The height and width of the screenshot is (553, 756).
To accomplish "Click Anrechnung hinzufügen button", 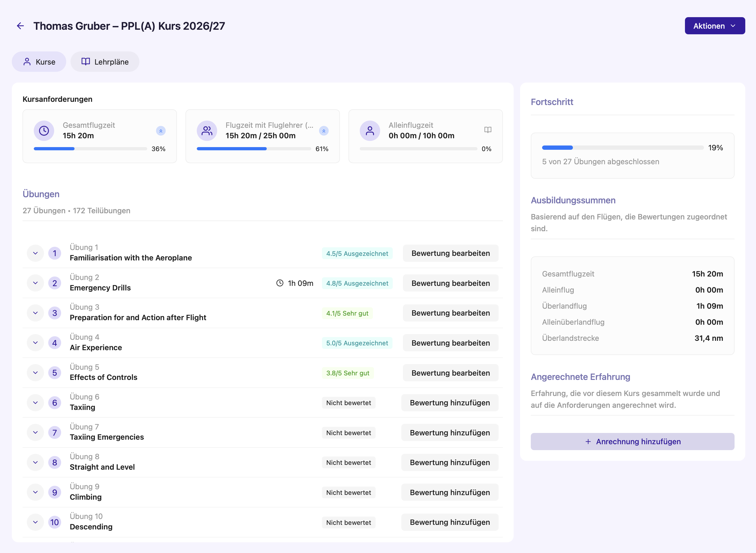I will pos(632,442).
